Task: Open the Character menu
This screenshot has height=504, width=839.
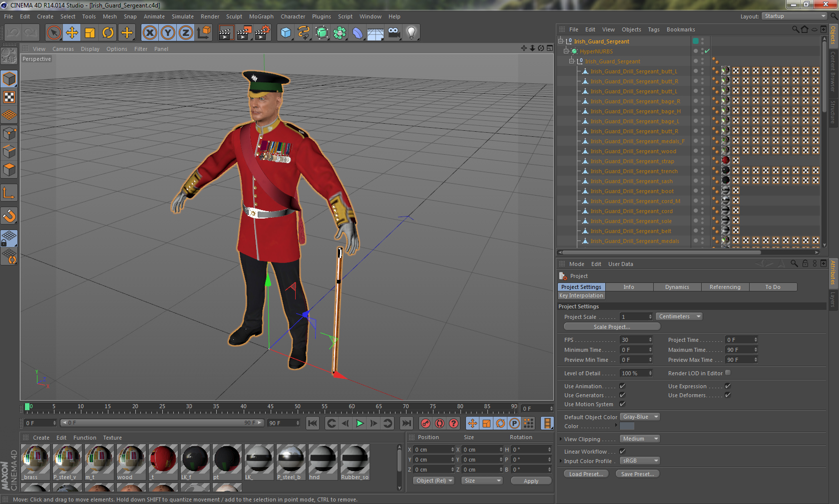Action: (x=293, y=16)
